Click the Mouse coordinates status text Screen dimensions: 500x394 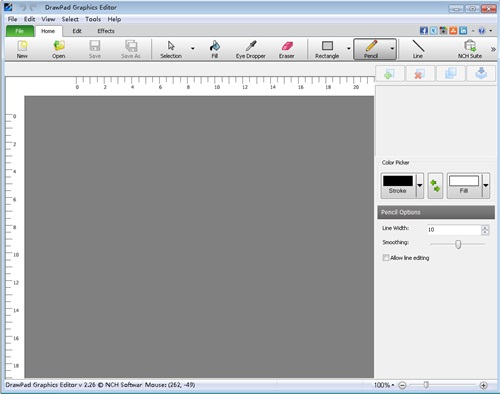170,385
